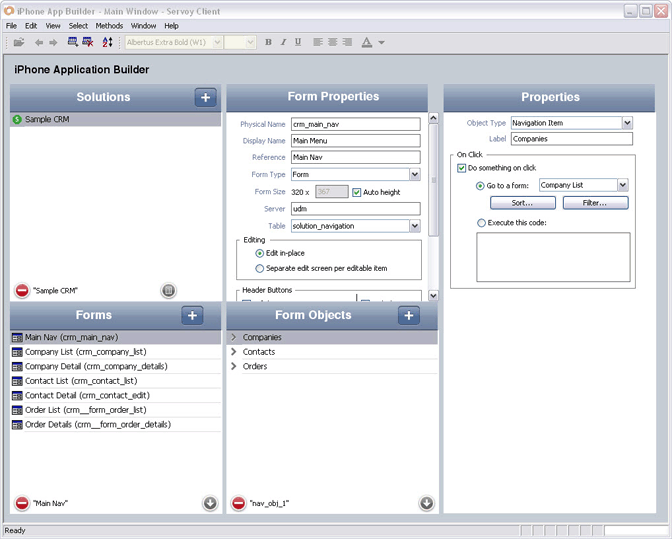
Task: Click the sort icon in the toolbar
Action: tap(107, 42)
